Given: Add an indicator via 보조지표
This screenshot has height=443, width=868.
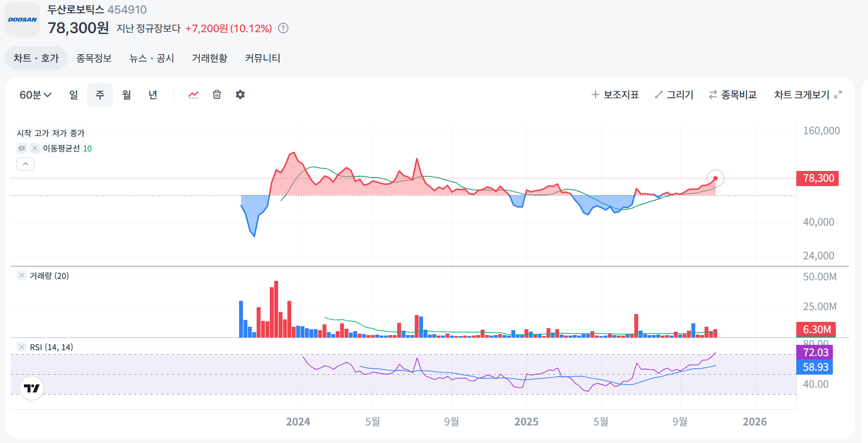Looking at the screenshot, I should point(615,95).
